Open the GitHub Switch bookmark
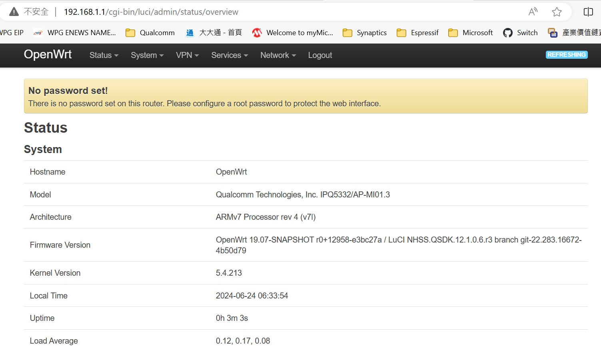The width and height of the screenshot is (601, 364). point(520,33)
